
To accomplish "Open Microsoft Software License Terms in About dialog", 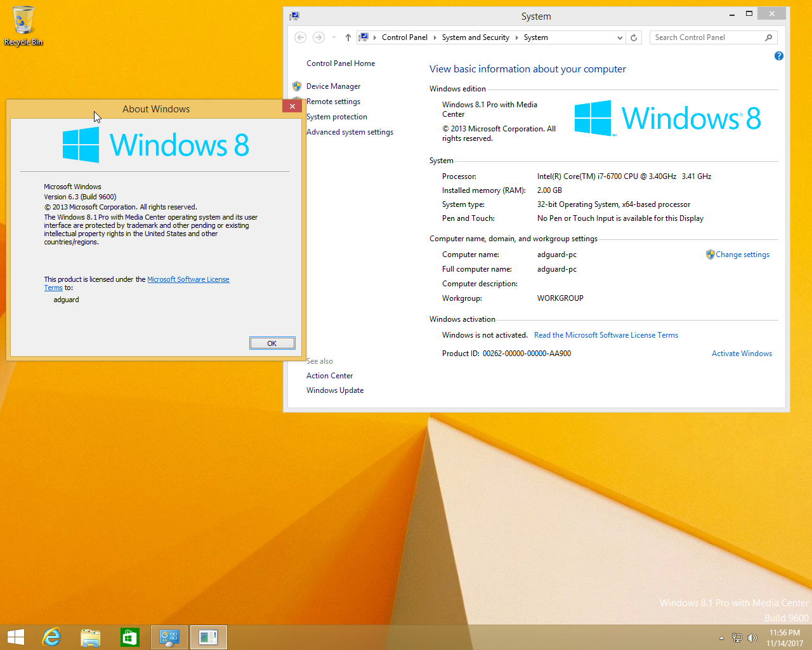I will click(188, 279).
